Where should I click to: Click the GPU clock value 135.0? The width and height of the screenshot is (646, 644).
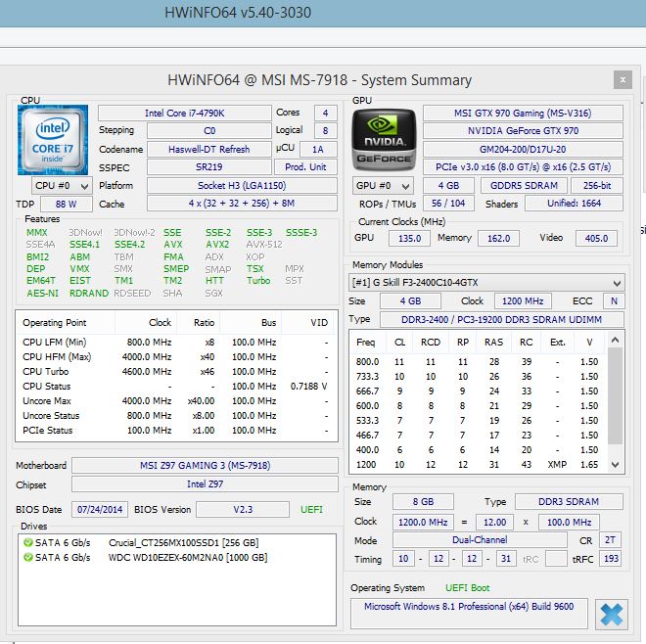coord(409,238)
